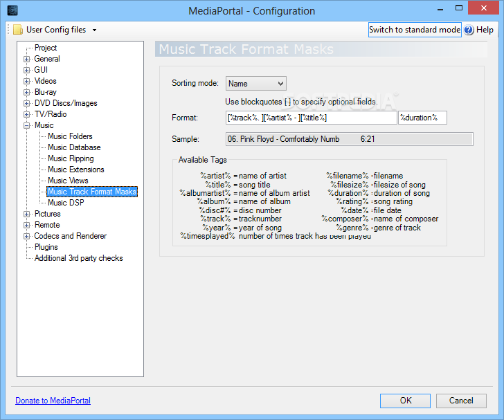Screen dimensions: 504x420
Task: Click the User Config files folder icon
Action: [18, 30]
